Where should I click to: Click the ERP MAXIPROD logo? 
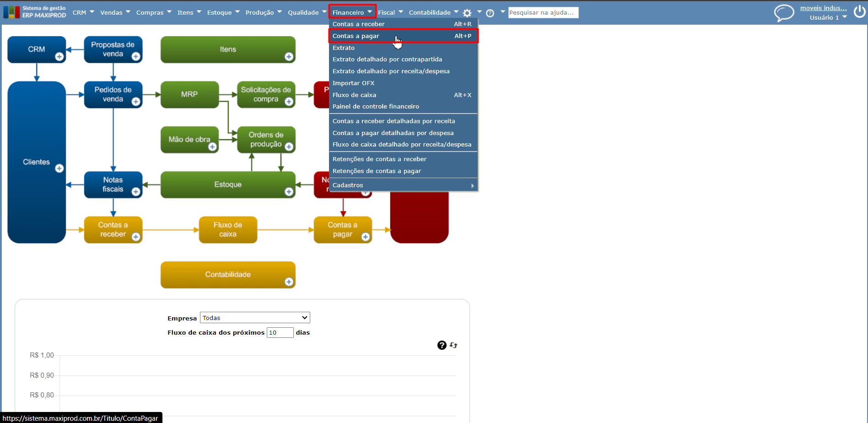[35, 12]
